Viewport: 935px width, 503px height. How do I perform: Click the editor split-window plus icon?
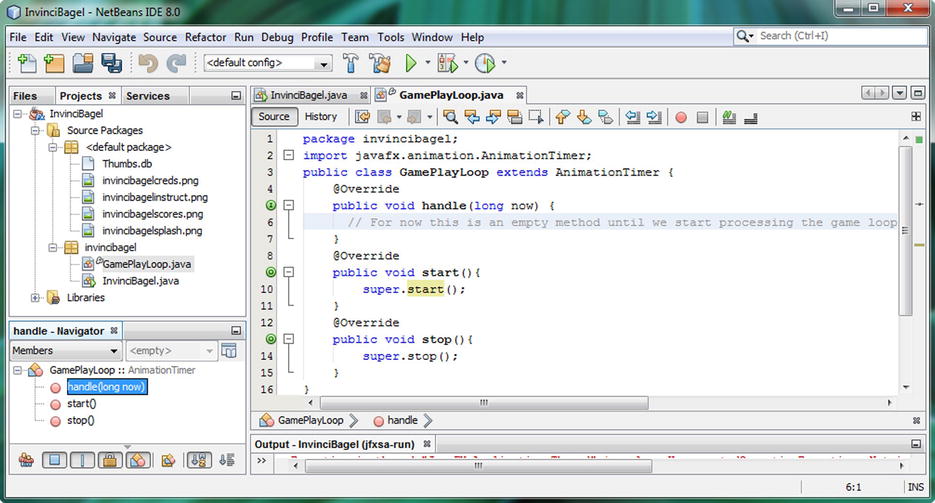pos(916,117)
